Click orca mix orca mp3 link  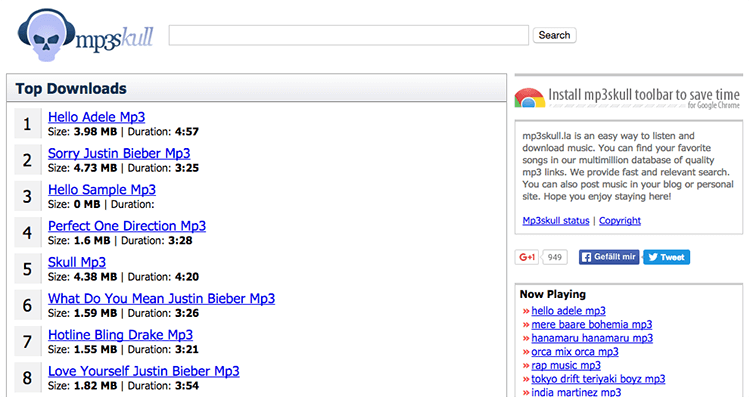[575, 352]
